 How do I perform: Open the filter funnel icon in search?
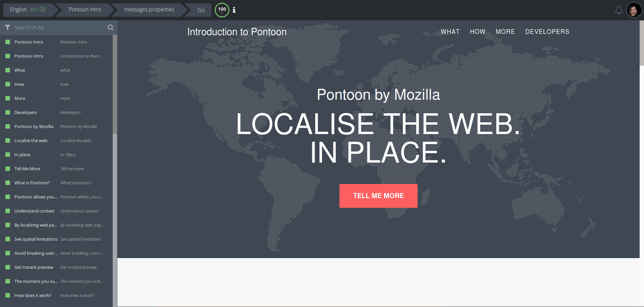click(7, 27)
